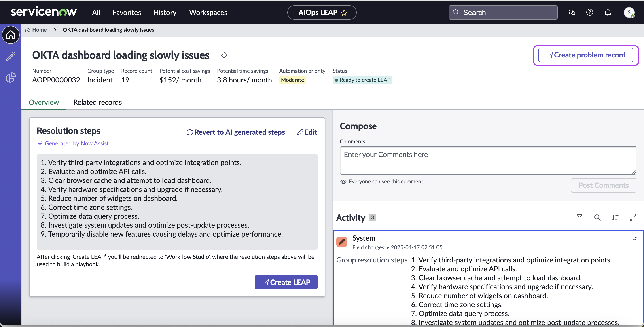The height and width of the screenshot is (327, 644).
Task: Filter the Activity stream
Action: point(580,218)
